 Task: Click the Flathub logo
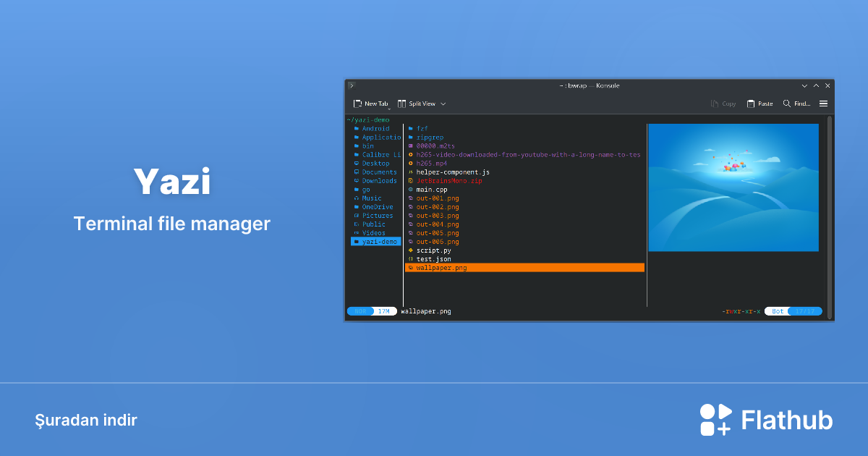tap(714, 418)
